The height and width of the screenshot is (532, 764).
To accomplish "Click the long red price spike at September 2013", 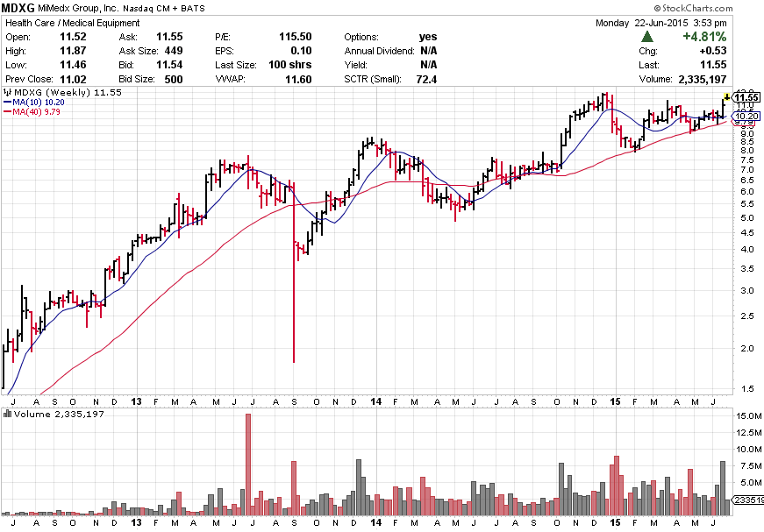I will pos(294,272).
